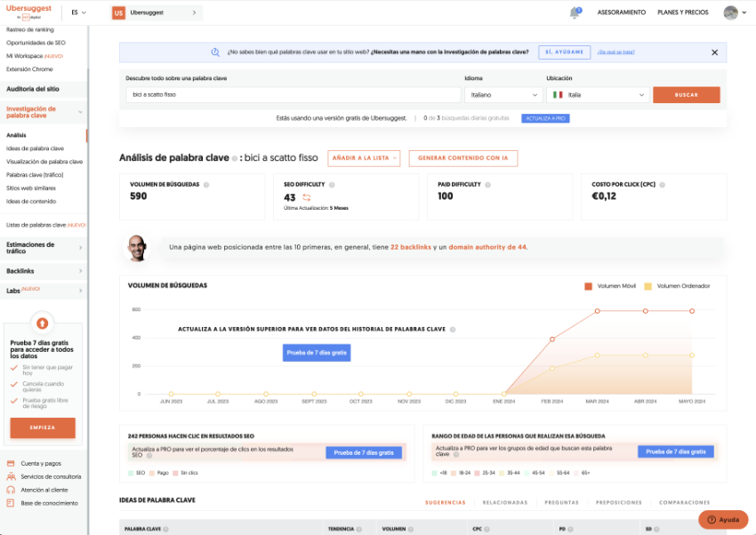This screenshot has width=756, height=535.
Task: Click info icon beside Palabra clave column header
Action: pyautogui.click(x=165, y=529)
